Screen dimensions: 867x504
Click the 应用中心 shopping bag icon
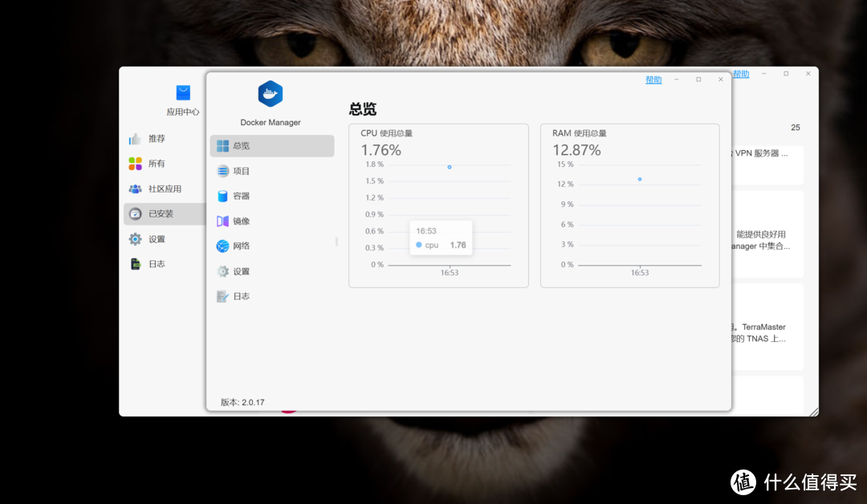pos(183,93)
